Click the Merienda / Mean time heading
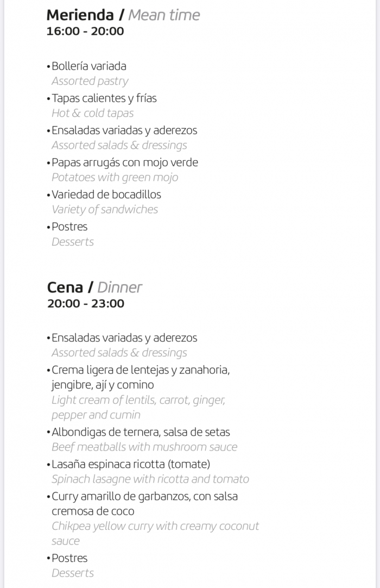380x588 pixels. coord(123,15)
